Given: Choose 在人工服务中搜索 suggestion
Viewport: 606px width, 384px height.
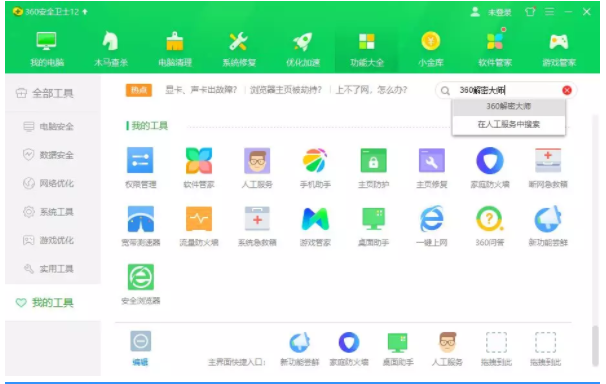Looking at the screenshot, I should pyautogui.click(x=508, y=124).
